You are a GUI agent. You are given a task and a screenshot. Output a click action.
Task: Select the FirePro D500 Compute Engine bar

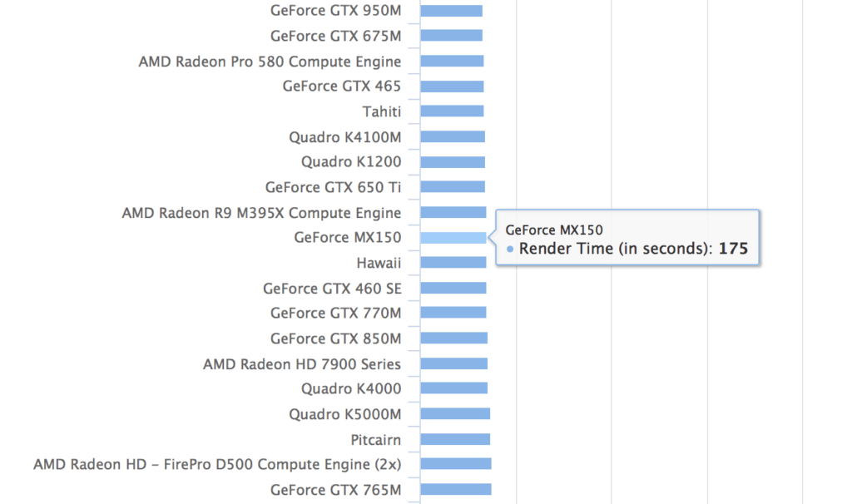(x=456, y=464)
